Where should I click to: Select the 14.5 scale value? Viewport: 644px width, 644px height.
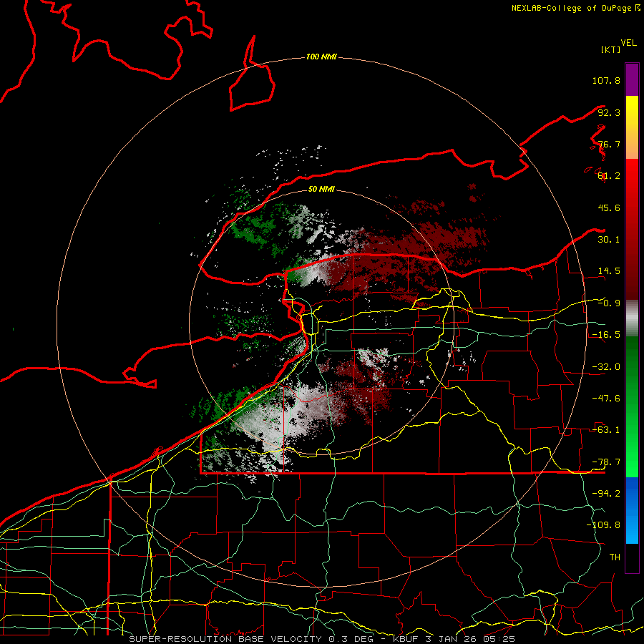(x=609, y=271)
